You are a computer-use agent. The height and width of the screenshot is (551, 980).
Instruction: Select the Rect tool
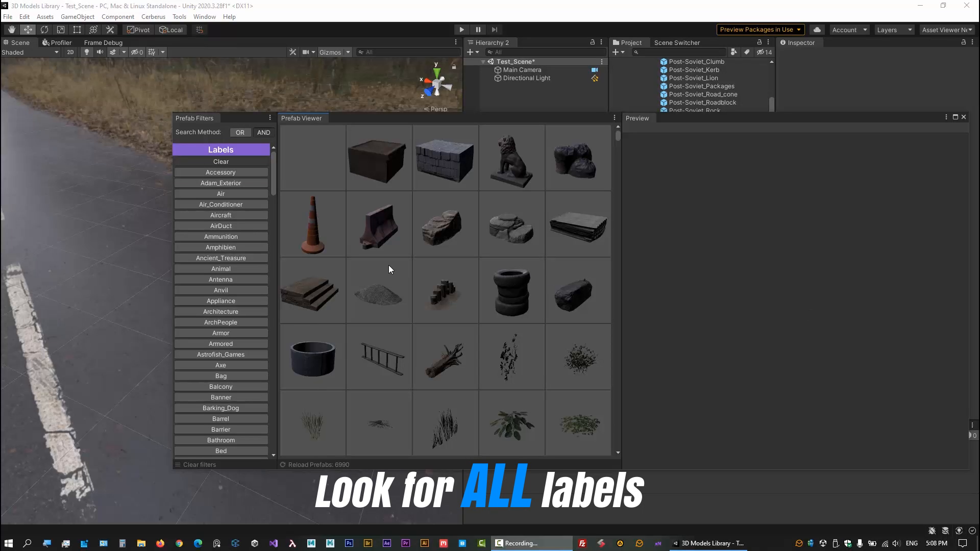[77, 30]
